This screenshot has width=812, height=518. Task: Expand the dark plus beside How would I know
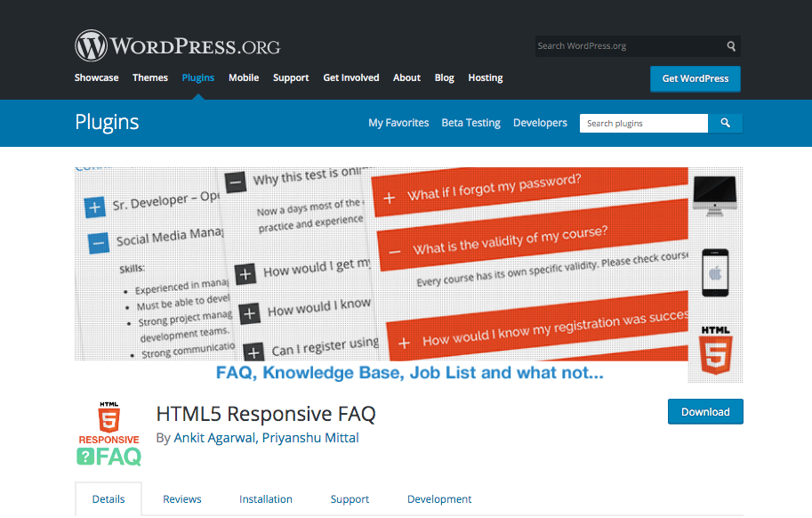(250, 313)
